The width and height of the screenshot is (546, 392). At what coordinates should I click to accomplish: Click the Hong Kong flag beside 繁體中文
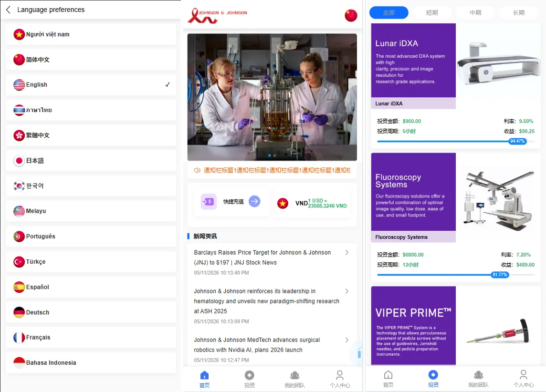point(19,135)
